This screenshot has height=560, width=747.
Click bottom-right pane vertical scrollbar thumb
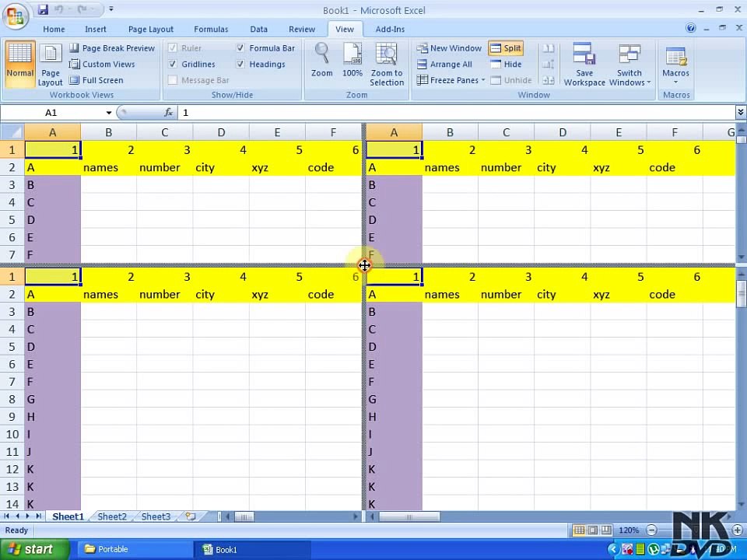click(x=741, y=294)
